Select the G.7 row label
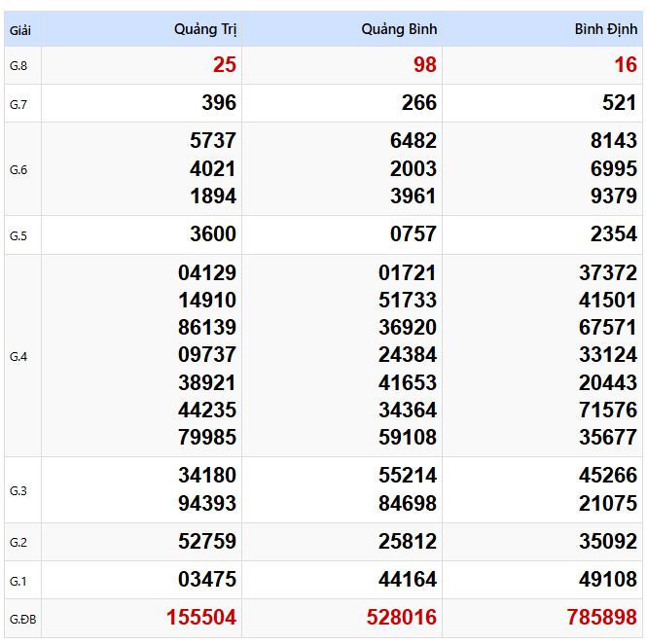The height and width of the screenshot is (644, 647). coord(18,105)
